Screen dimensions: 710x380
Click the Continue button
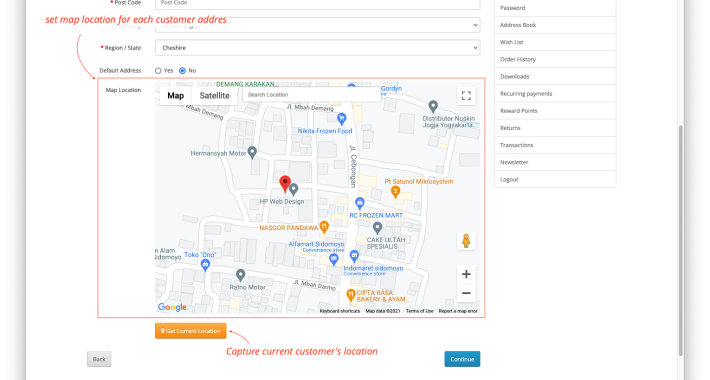462,359
